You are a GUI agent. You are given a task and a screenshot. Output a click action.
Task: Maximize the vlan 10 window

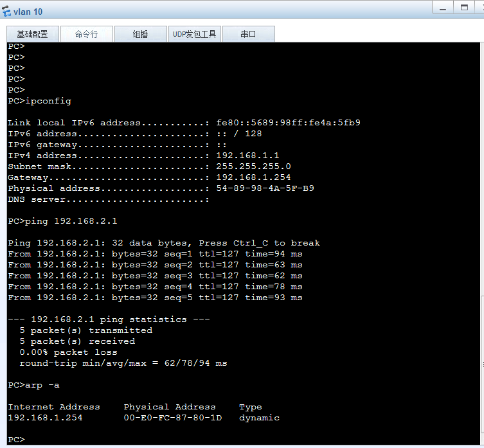click(464, 8)
